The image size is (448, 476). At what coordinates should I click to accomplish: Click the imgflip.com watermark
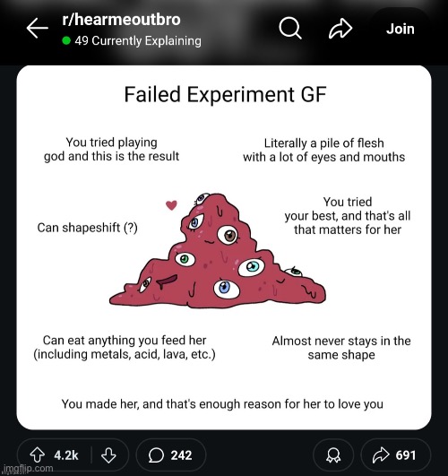29,469
